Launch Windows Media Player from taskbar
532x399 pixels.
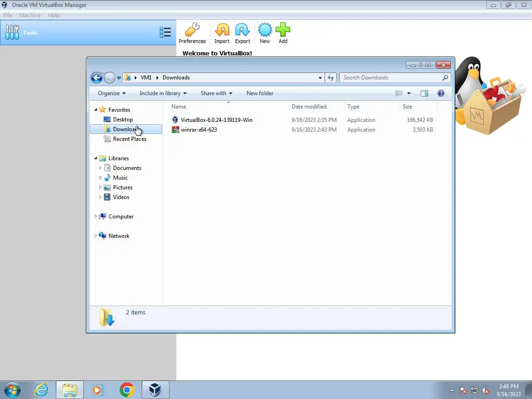[98, 390]
